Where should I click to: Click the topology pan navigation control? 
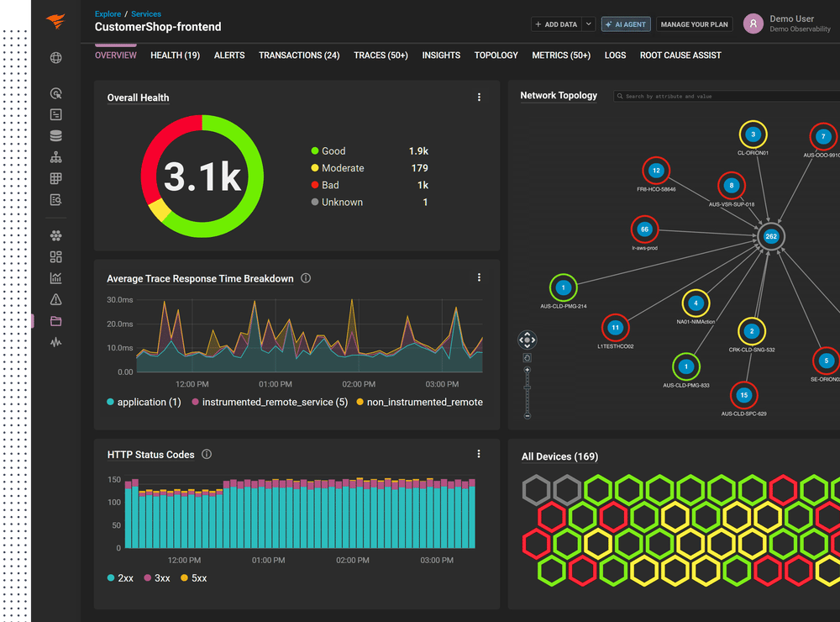point(528,340)
